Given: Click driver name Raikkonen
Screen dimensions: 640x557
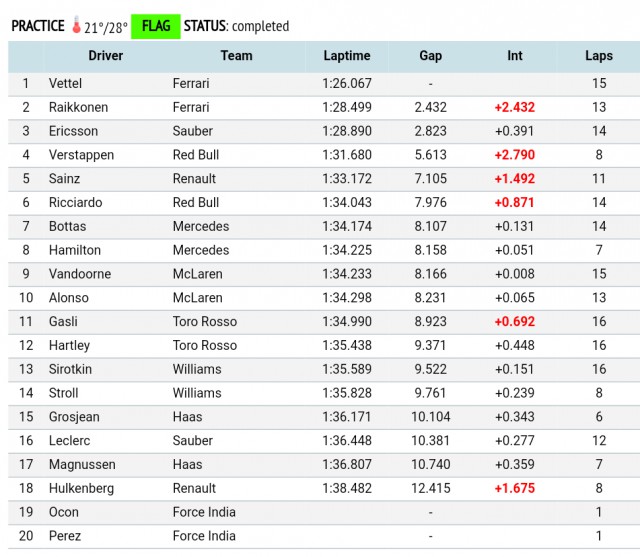Looking at the screenshot, I should [78, 107].
